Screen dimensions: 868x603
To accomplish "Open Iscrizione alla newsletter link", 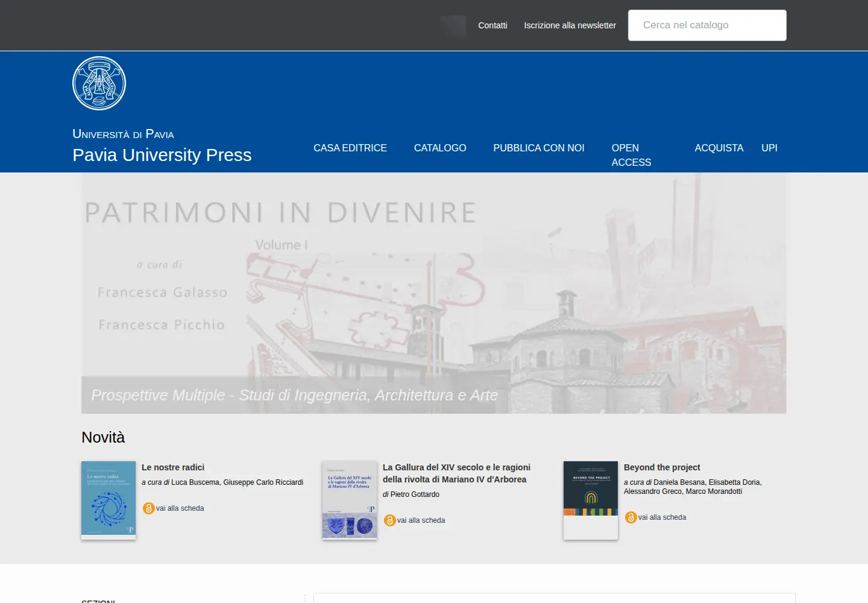I will tap(570, 25).
